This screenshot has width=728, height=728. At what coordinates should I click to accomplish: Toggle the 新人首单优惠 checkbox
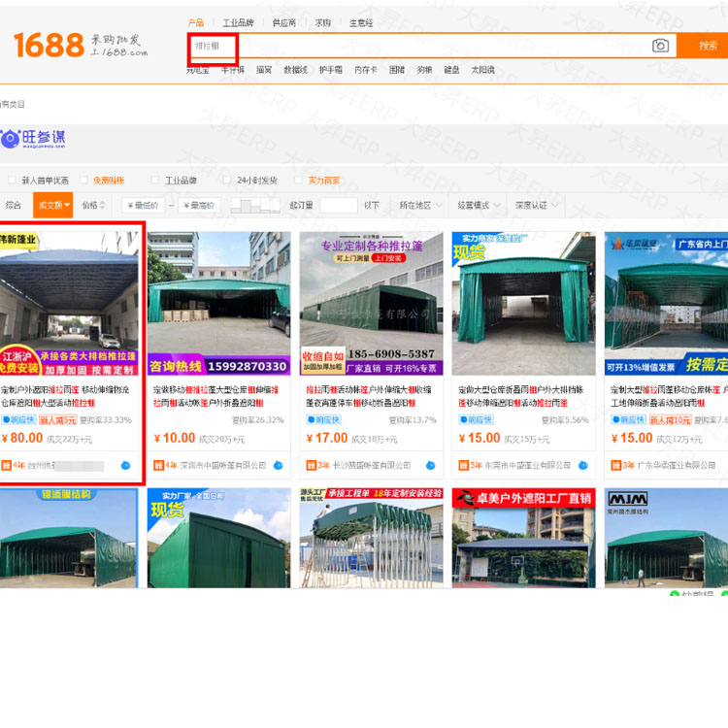12,181
